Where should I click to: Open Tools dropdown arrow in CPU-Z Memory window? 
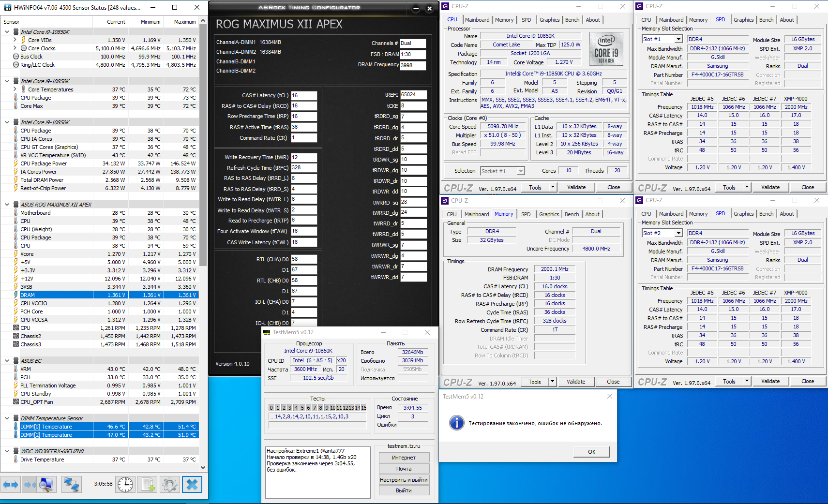tap(552, 382)
